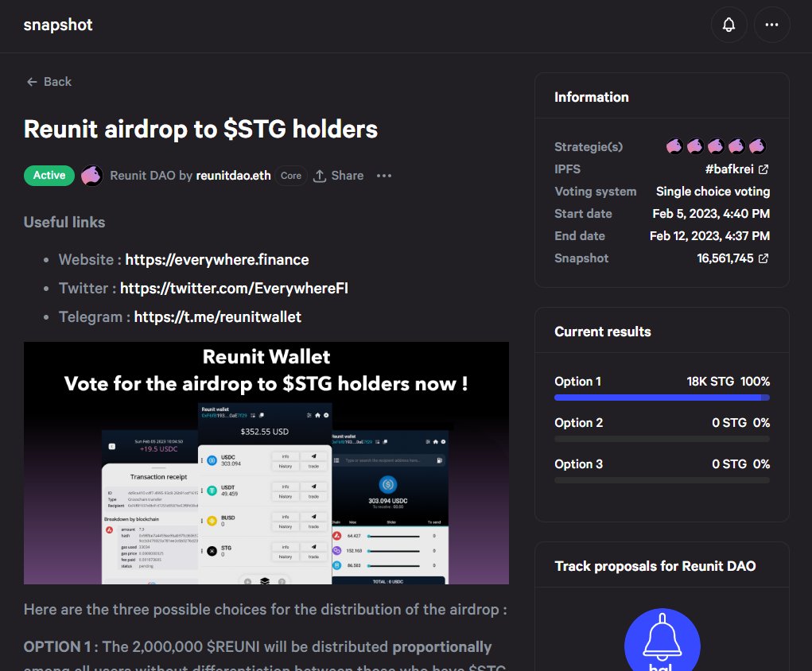Open the IPFS #bafkrei external link icon
This screenshot has width=812, height=671.
pos(764,169)
